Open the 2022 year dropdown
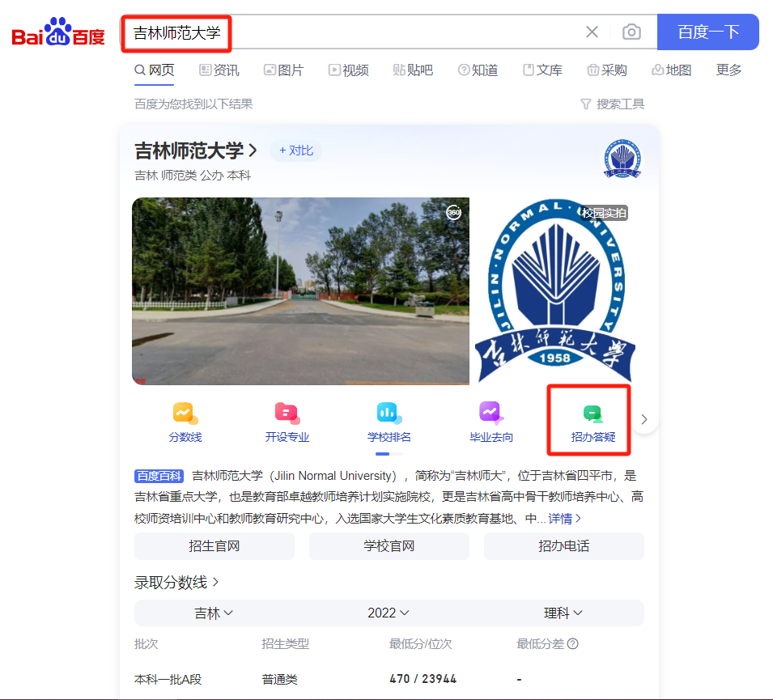773x700 pixels. pos(389,613)
